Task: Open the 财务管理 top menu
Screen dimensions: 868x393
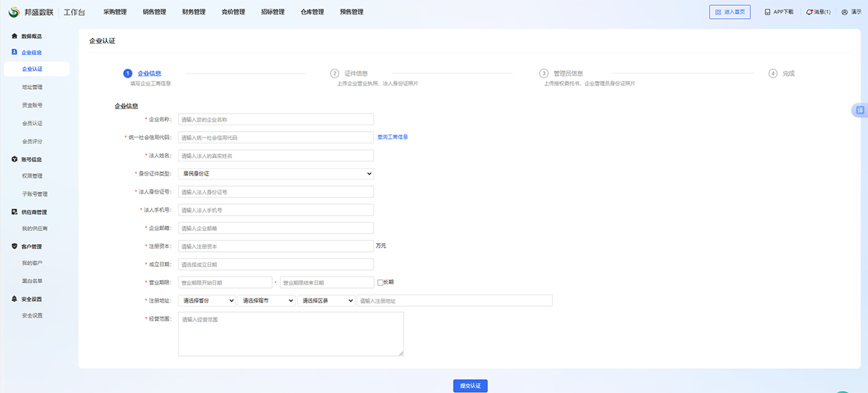Action: 194,12
